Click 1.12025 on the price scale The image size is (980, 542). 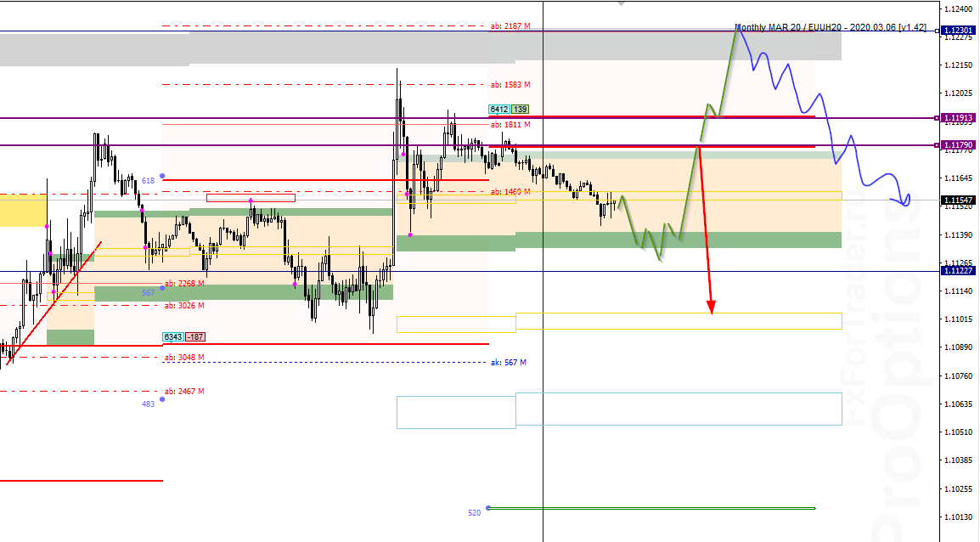click(x=958, y=93)
